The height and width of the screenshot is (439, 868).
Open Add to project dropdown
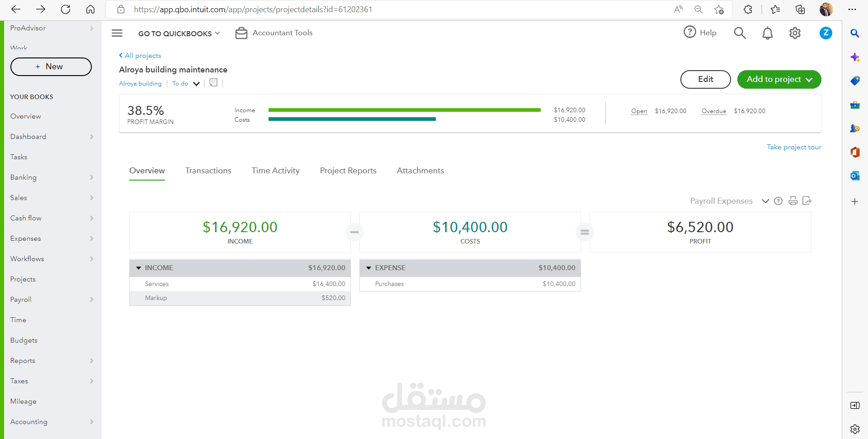tap(779, 79)
